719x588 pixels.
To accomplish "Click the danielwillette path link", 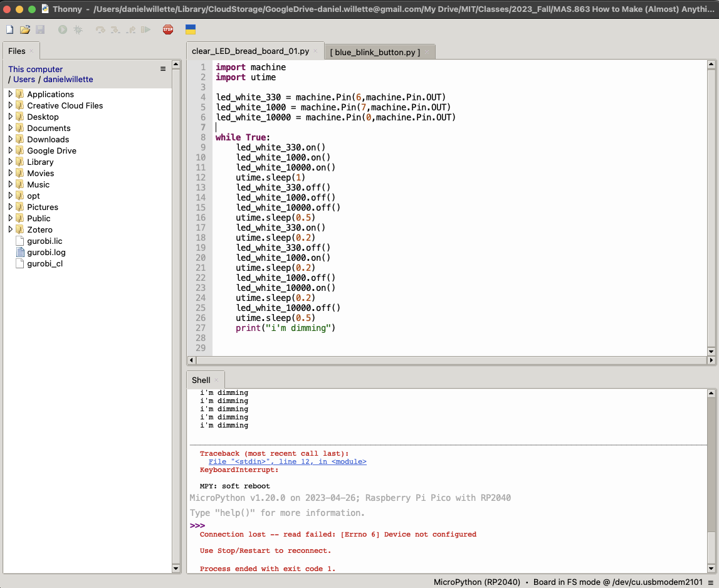I will [68, 80].
